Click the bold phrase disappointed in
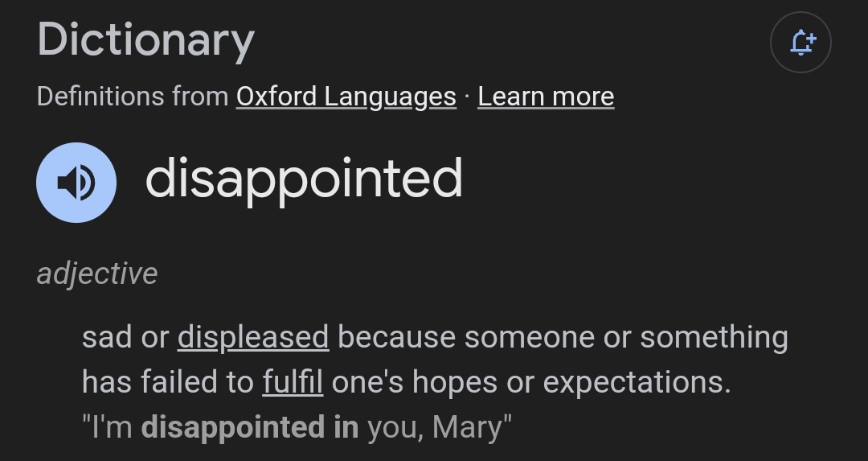This screenshot has height=461, width=868. (x=249, y=426)
